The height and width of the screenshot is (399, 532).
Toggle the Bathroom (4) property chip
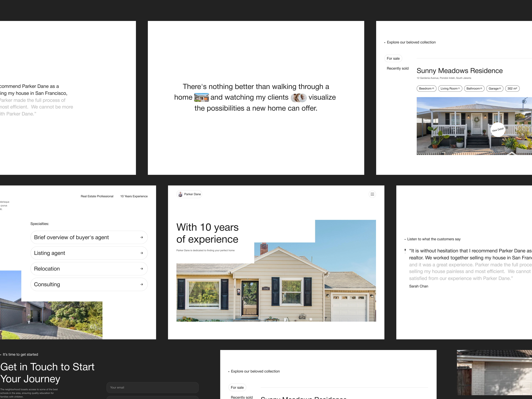[x=474, y=89]
